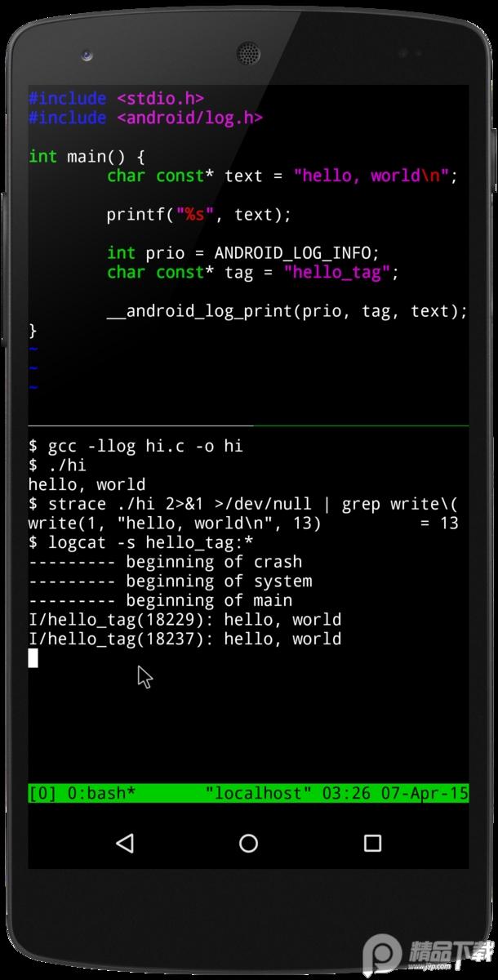
Task: Click the int main() function declaration
Action: pyautogui.click(x=87, y=157)
